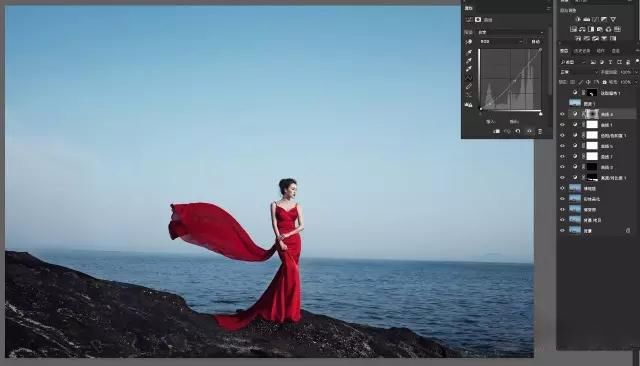
Task: Toggle position lock (move icon)
Action: pos(588,82)
